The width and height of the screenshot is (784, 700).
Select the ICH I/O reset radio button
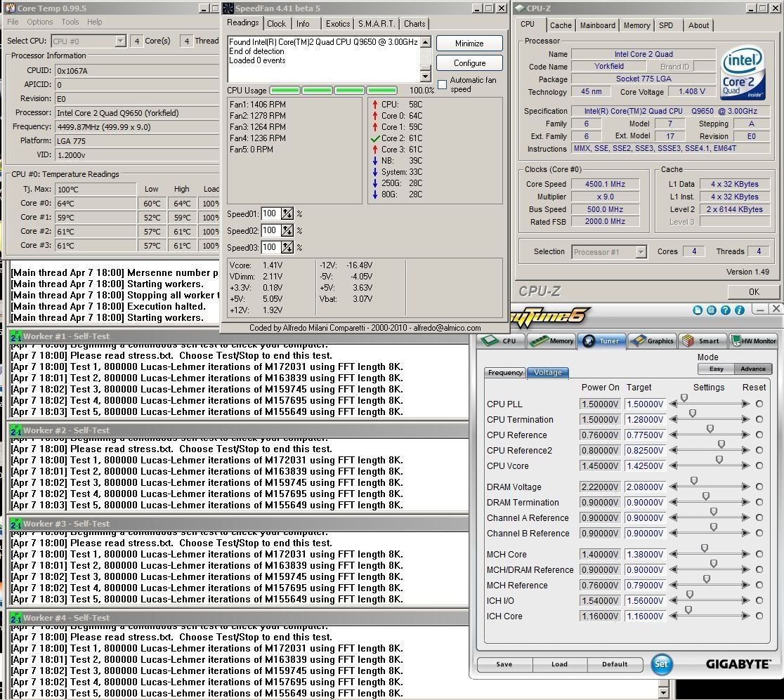(759, 600)
